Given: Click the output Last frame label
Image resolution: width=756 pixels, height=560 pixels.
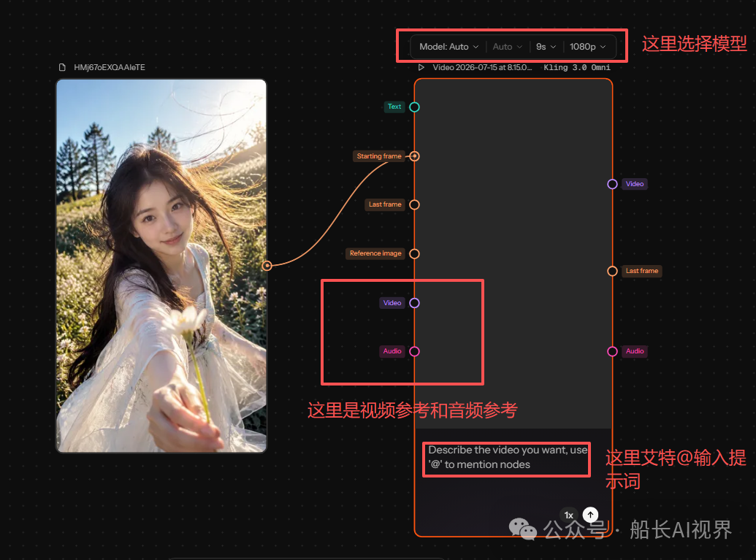Looking at the screenshot, I should click(642, 271).
